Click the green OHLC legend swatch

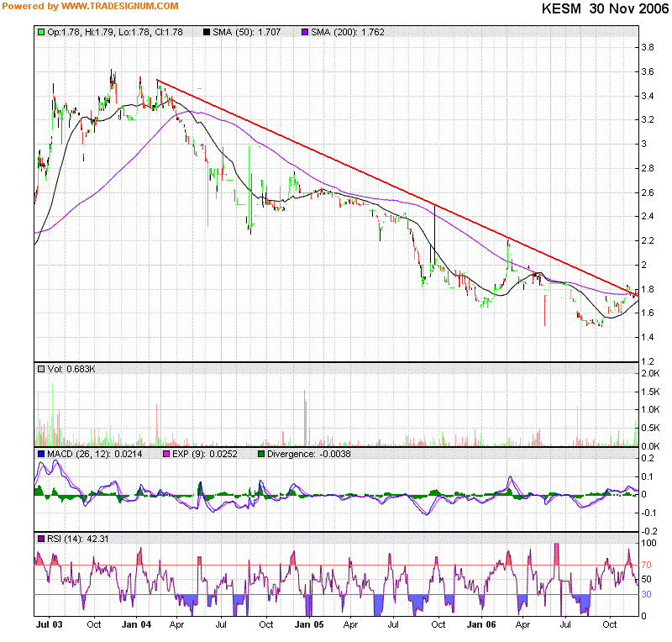pos(41,32)
